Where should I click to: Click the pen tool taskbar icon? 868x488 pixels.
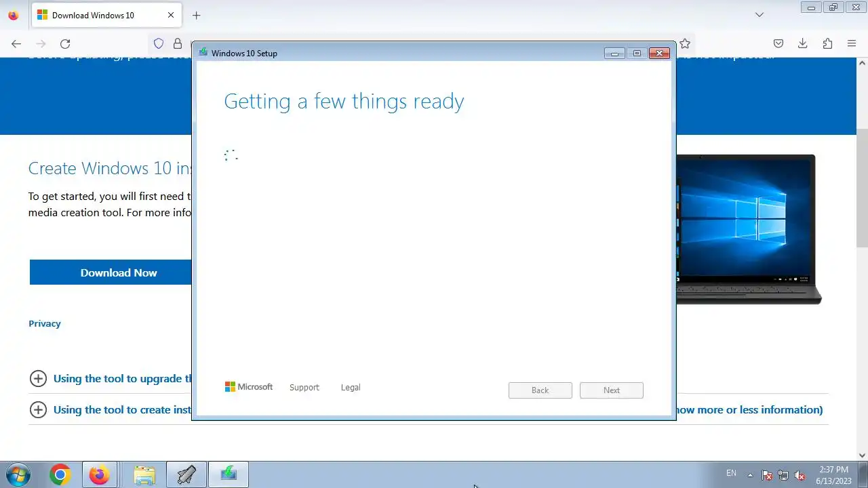click(186, 475)
